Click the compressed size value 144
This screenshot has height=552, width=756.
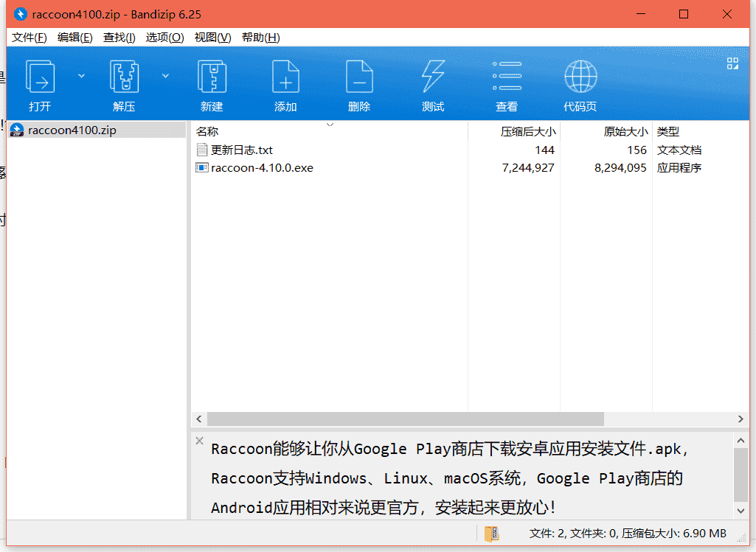tap(545, 150)
